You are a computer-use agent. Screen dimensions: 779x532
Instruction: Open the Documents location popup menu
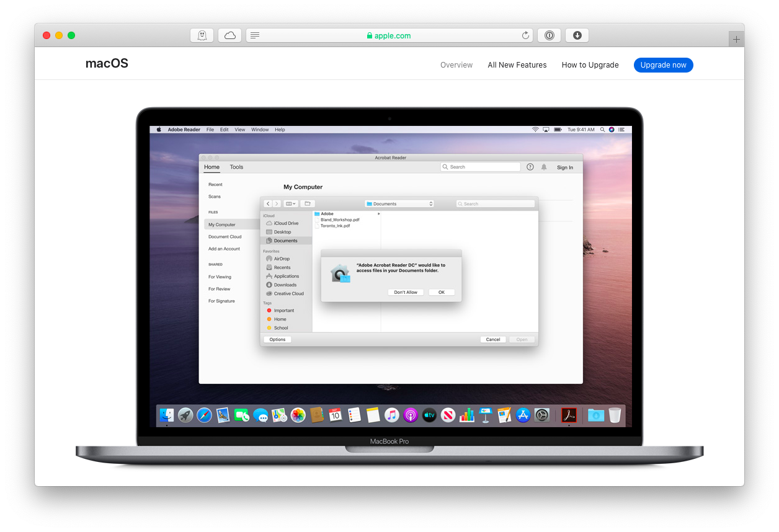pos(399,203)
